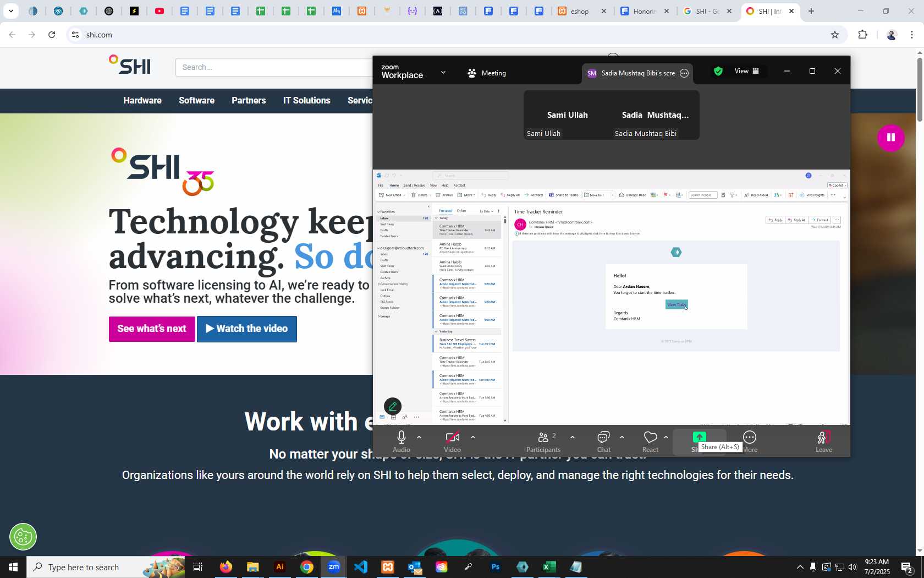Open the Partners navigation menu

click(249, 100)
